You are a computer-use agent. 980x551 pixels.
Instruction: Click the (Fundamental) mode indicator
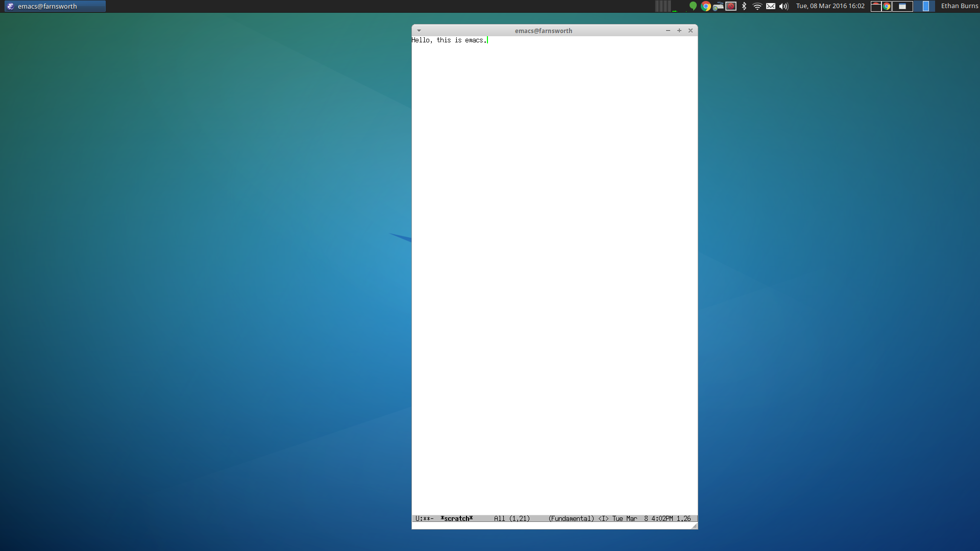point(571,518)
